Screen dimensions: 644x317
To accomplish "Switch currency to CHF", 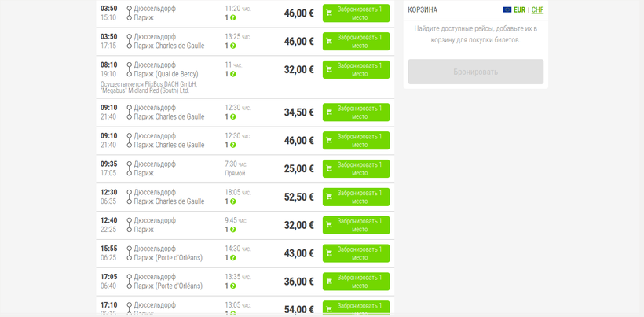I will click(537, 10).
